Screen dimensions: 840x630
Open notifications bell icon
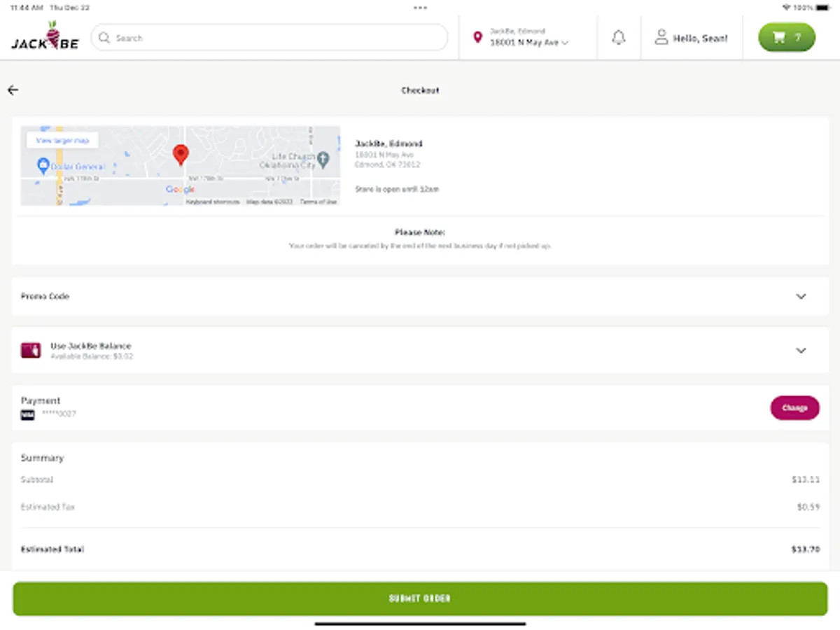[x=619, y=38]
